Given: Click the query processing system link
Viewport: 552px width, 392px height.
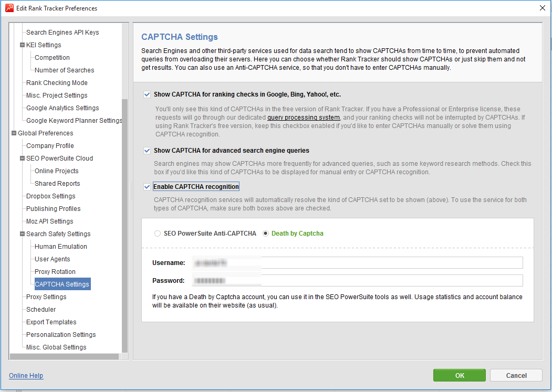Looking at the screenshot, I should click(x=304, y=118).
